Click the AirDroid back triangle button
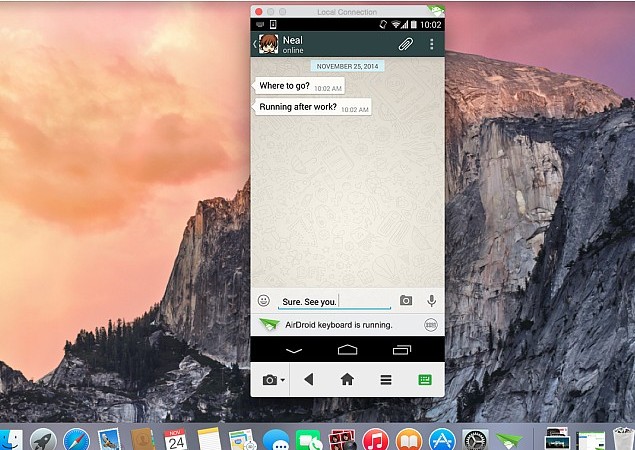Viewport: 635px width, 450px height. [309, 380]
